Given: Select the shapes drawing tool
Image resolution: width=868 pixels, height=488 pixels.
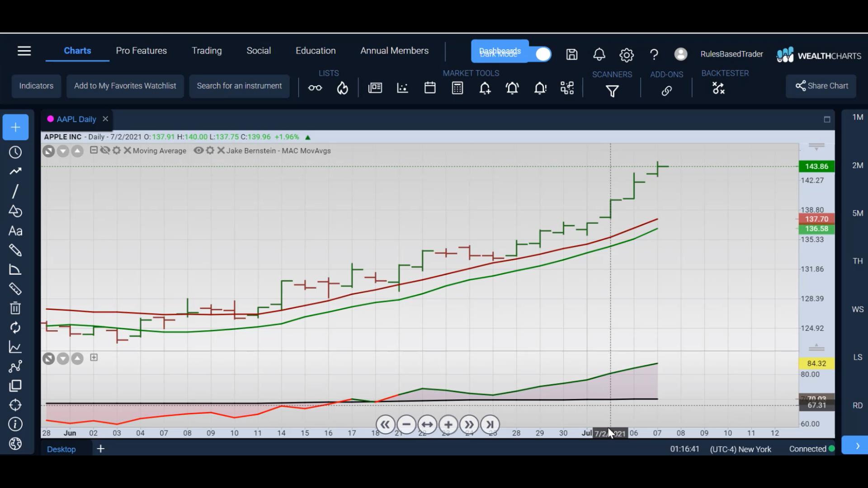Looking at the screenshot, I should [x=15, y=211].
